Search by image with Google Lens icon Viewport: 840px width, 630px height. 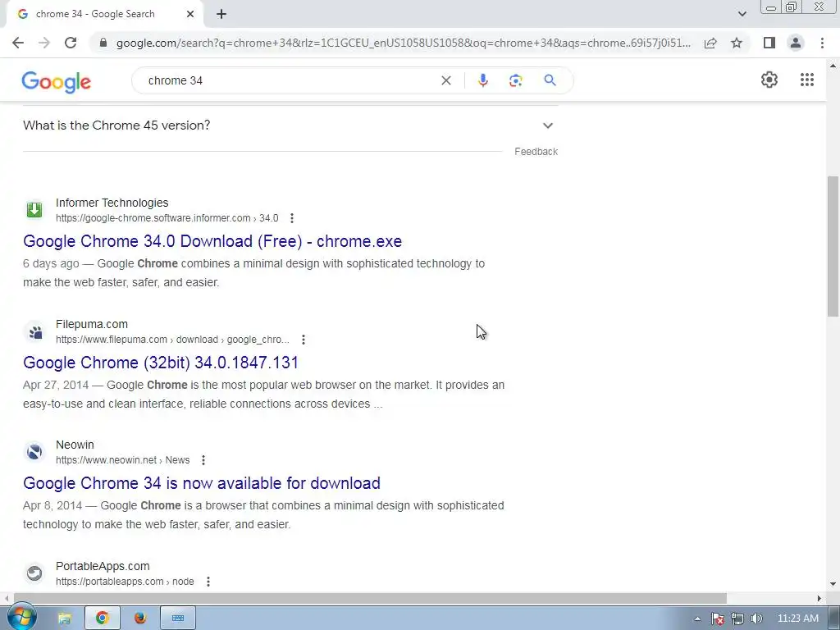click(x=515, y=80)
